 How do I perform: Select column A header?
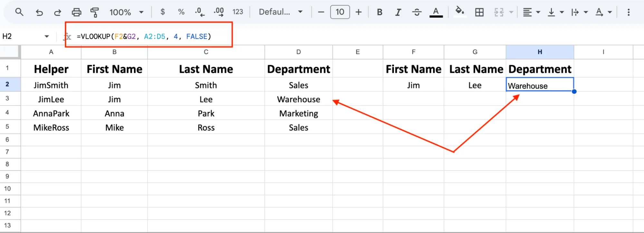51,52
